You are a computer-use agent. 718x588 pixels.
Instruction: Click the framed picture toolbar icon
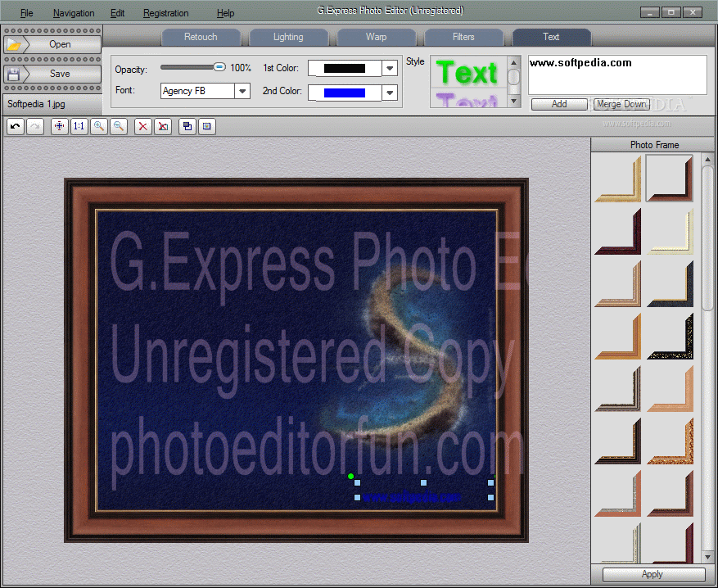207,126
